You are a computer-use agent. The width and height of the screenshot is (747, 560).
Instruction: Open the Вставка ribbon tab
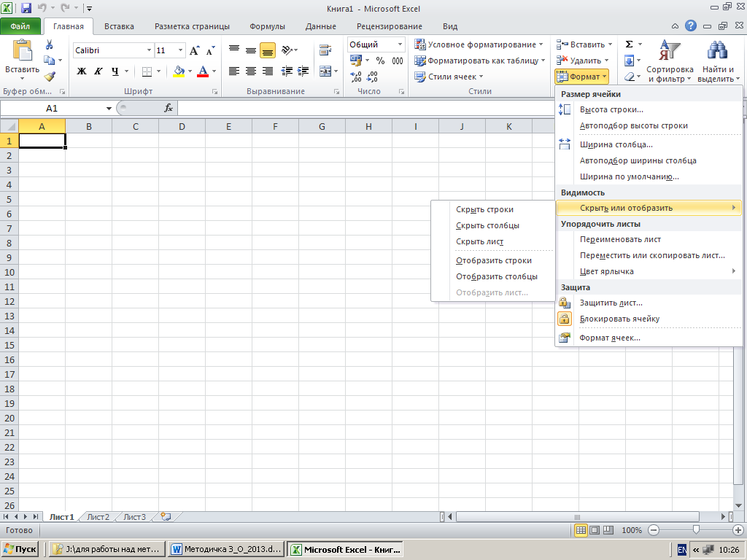119,27
